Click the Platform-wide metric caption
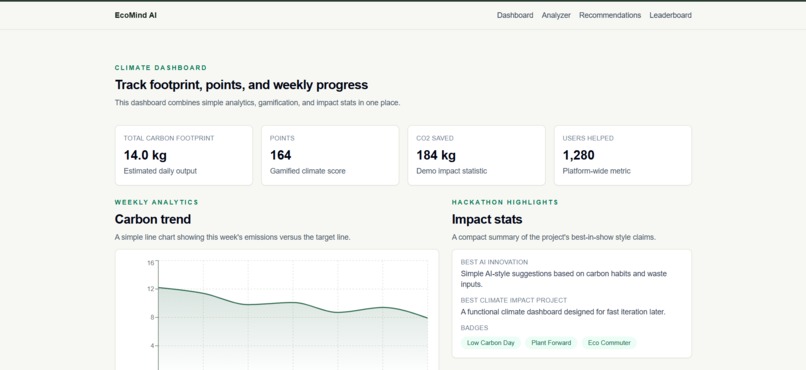Screen dimensions: 806x370 pyautogui.click(x=596, y=171)
